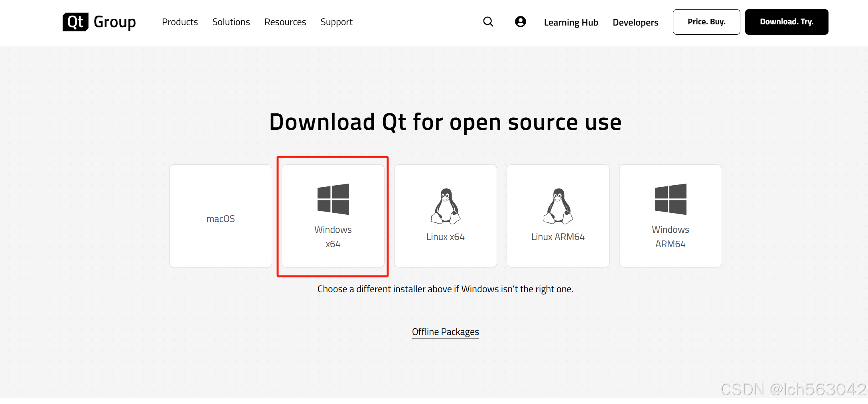Click the Price. Buy. button
Viewport: 868px width, 404px height.
point(706,22)
